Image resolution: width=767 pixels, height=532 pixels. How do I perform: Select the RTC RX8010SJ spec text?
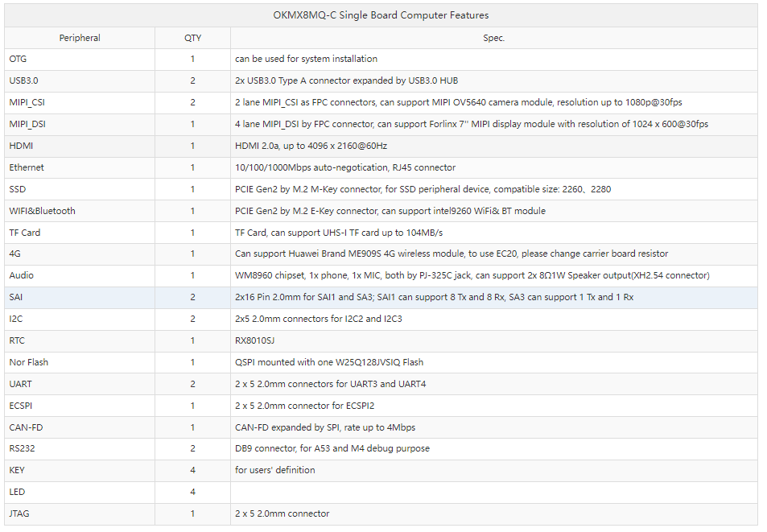tap(255, 340)
